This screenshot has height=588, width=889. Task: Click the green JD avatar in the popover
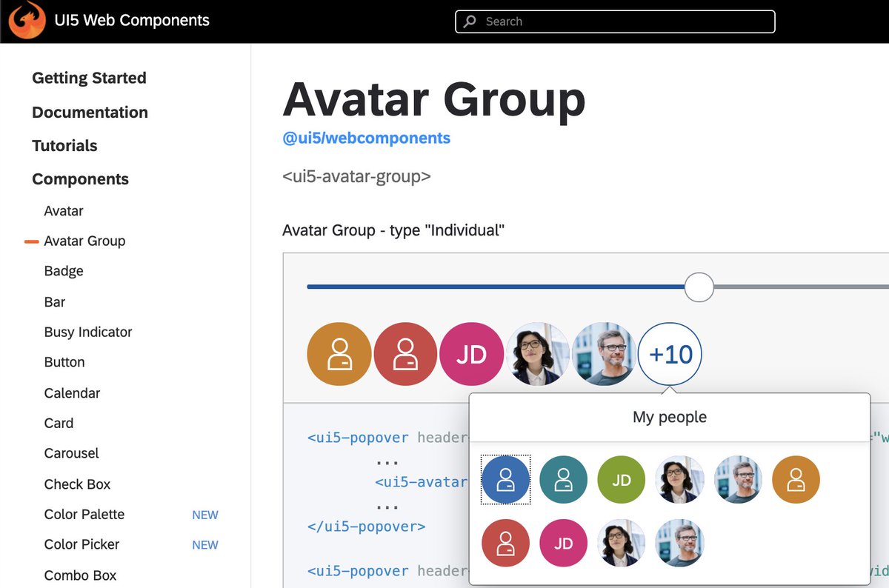click(621, 479)
